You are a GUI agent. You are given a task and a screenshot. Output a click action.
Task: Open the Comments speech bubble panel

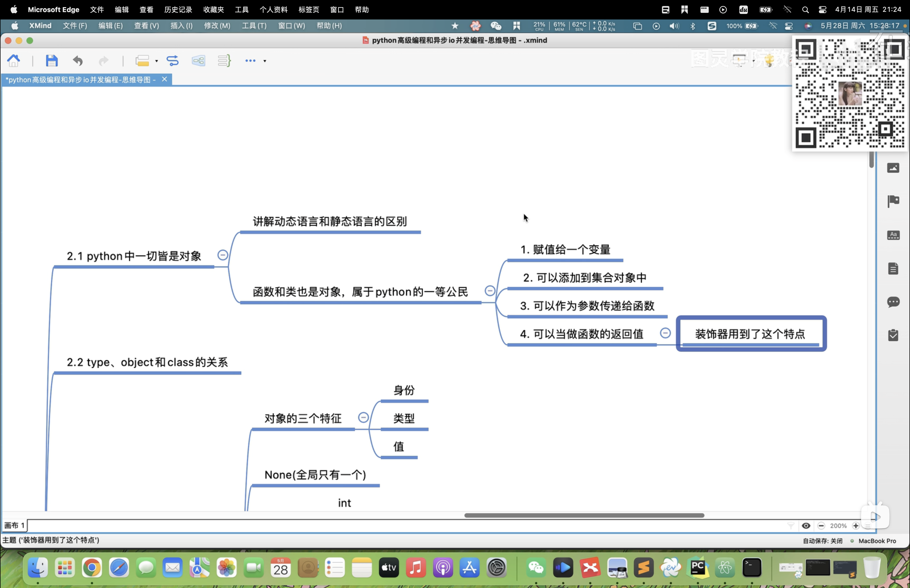click(x=893, y=302)
